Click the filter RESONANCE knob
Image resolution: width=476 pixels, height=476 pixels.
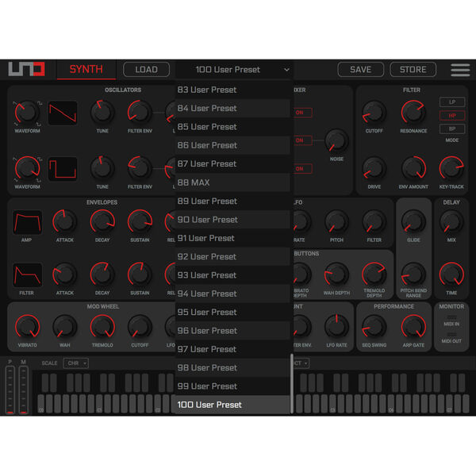tap(413, 113)
